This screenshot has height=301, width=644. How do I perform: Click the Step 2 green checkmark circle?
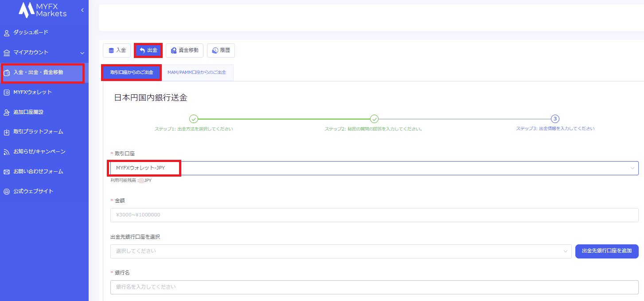click(x=374, y=119)
